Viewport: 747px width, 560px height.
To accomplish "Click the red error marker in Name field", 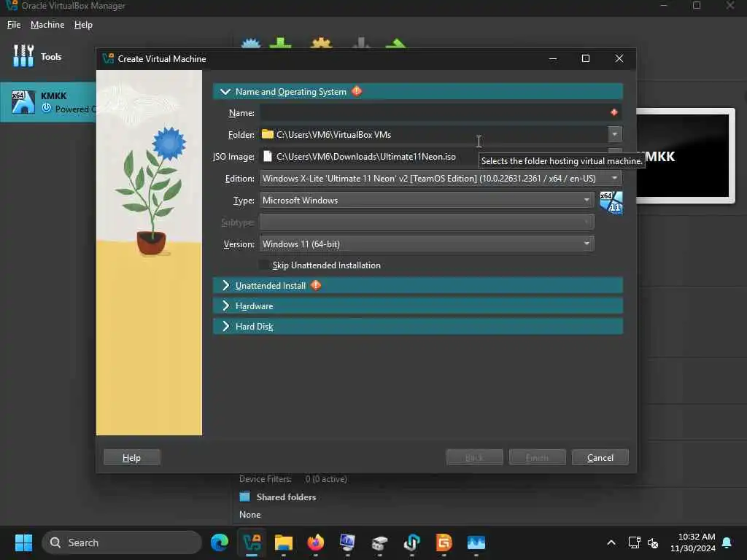I will (x=614, y=112).
